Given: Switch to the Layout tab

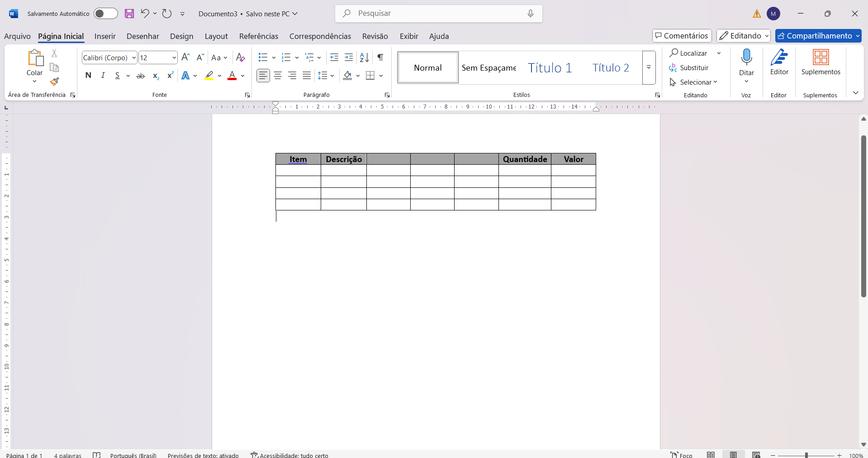Looking at the screenshot, I should (x=216, y=36).
